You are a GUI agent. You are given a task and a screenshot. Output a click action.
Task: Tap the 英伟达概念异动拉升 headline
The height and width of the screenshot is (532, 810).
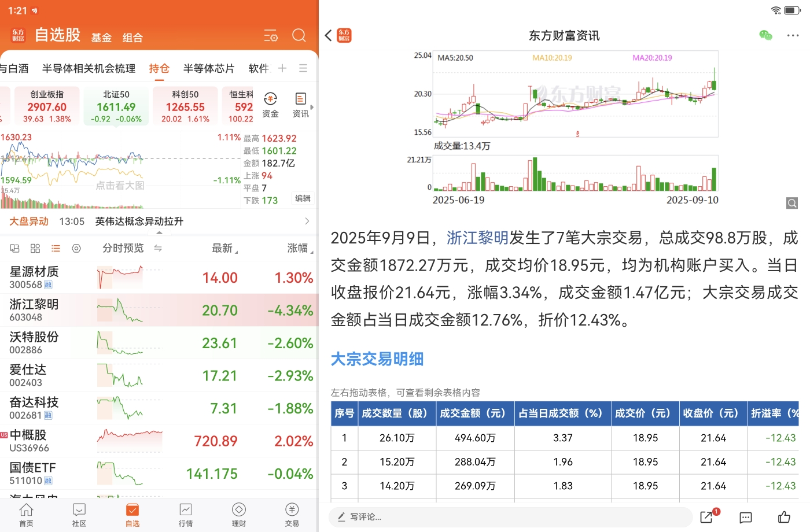[139, 221]
